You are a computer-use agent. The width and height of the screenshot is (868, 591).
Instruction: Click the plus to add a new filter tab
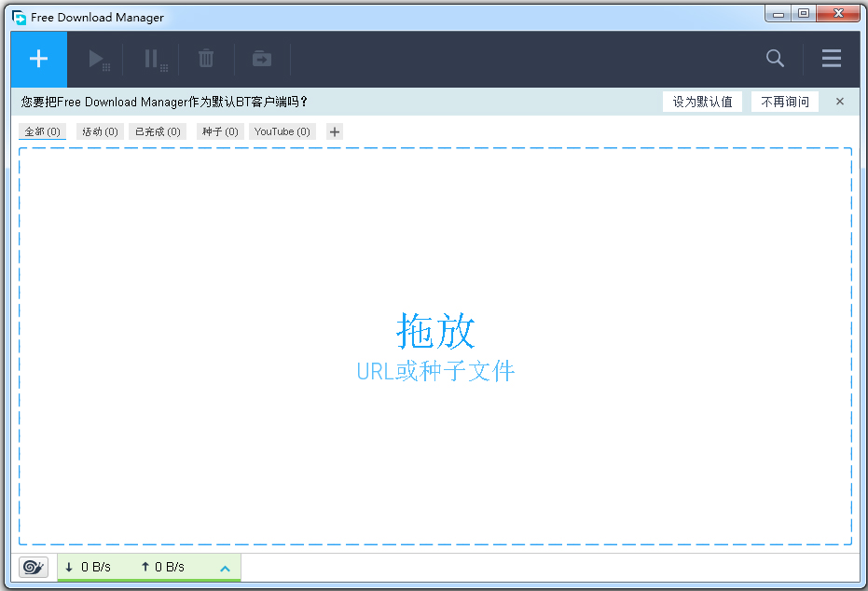pyautogui.click(x=334, y=131)
